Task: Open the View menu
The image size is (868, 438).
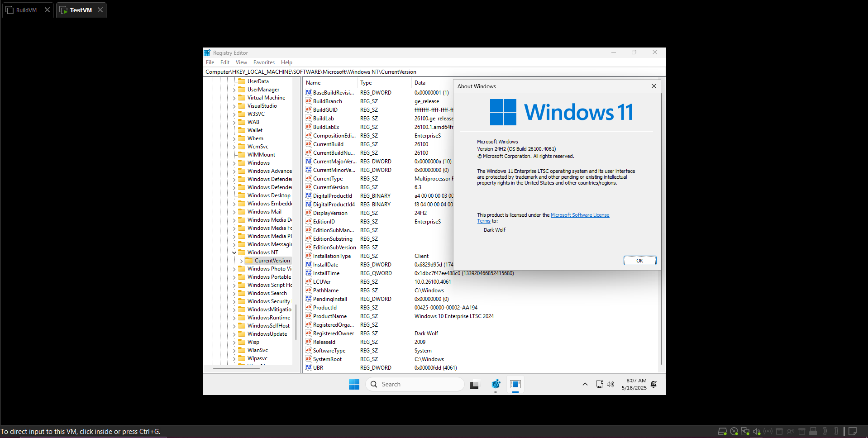Action: tap(241, 62)
